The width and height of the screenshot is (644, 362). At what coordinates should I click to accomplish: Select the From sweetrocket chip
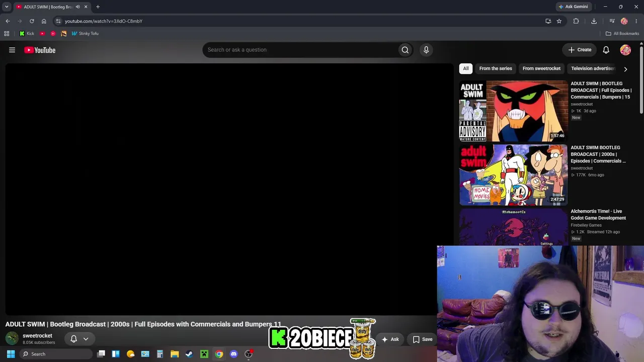[x=541, y=68]
